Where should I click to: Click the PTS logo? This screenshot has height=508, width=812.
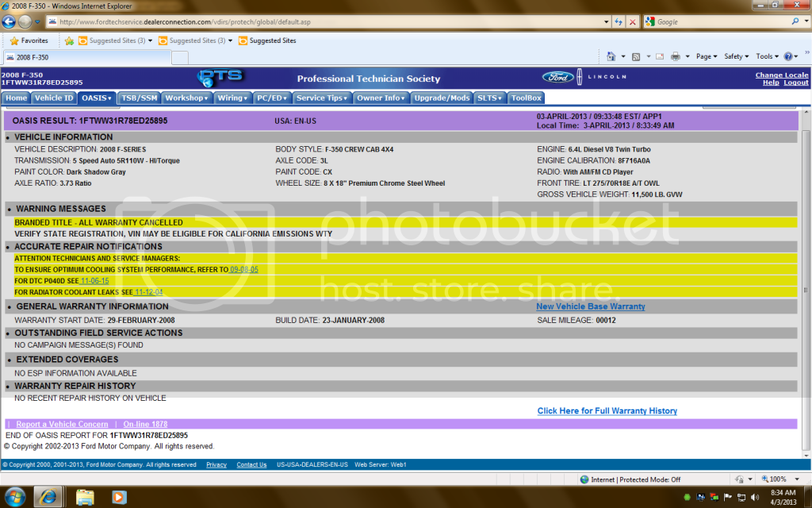click(x=221, y=79)
